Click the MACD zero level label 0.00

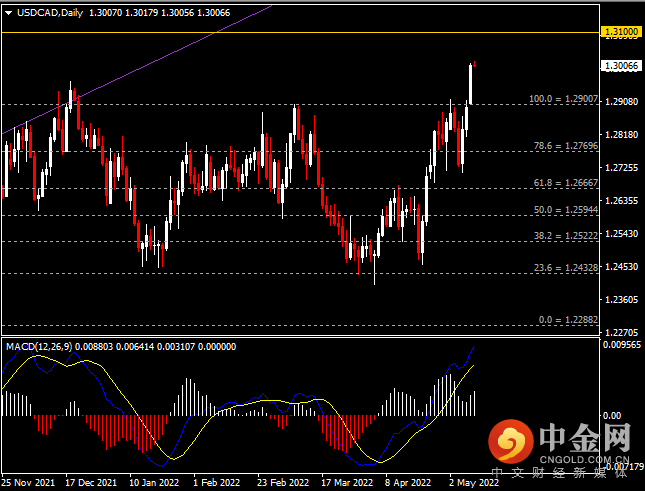coord(612,416)
